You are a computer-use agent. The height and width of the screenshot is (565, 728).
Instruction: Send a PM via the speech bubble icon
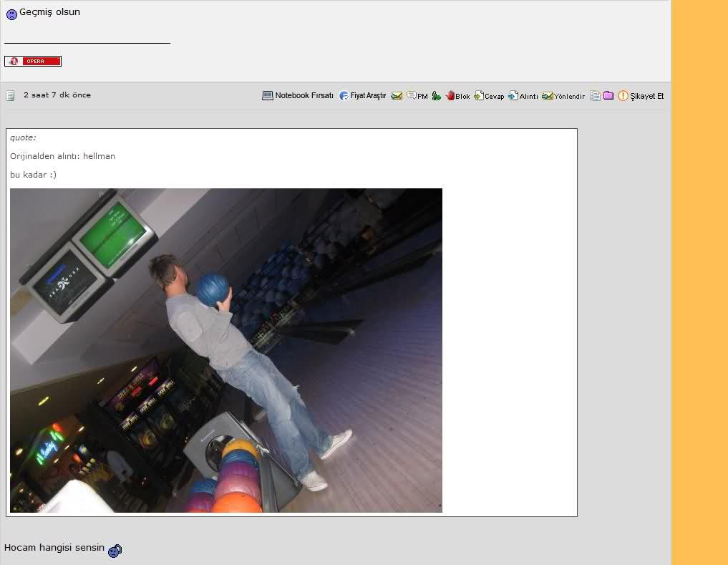click(x=412, y=95)
